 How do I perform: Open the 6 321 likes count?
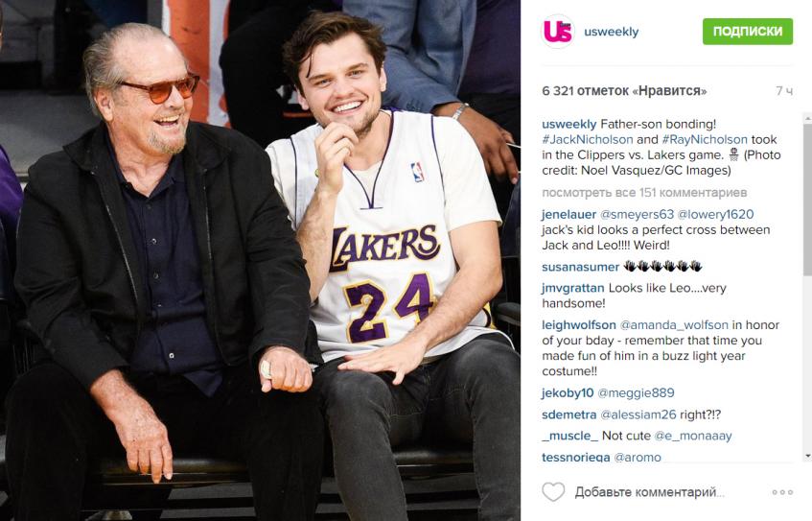624,91
